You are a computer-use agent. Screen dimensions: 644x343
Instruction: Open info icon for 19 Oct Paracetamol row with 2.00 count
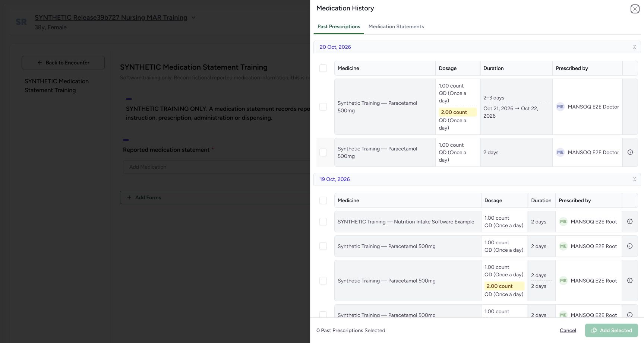[x=630, y=281]
